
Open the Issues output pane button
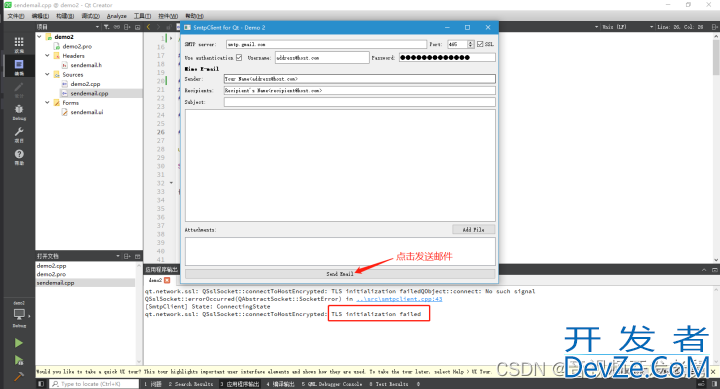[x=153, y=384]
